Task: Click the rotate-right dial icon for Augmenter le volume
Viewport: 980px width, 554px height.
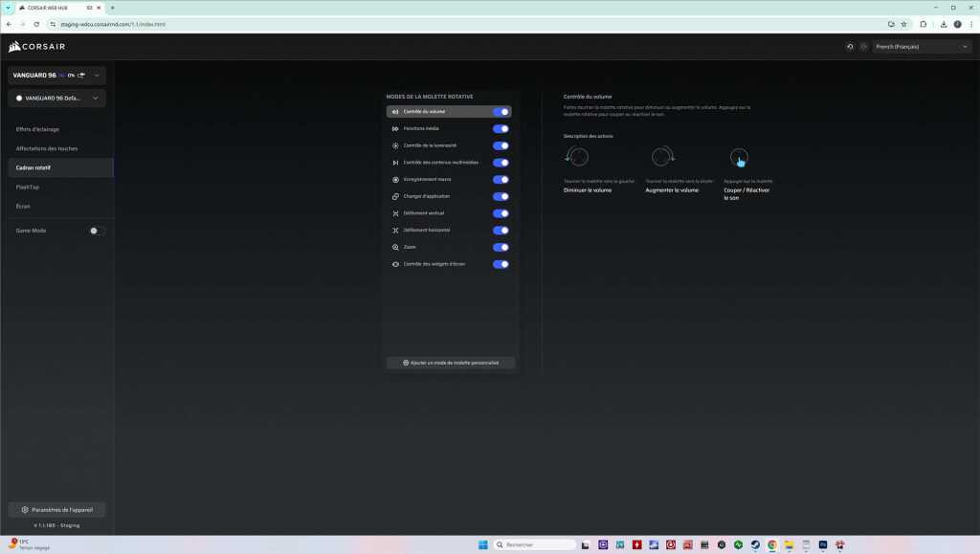Action: point(662,157)
